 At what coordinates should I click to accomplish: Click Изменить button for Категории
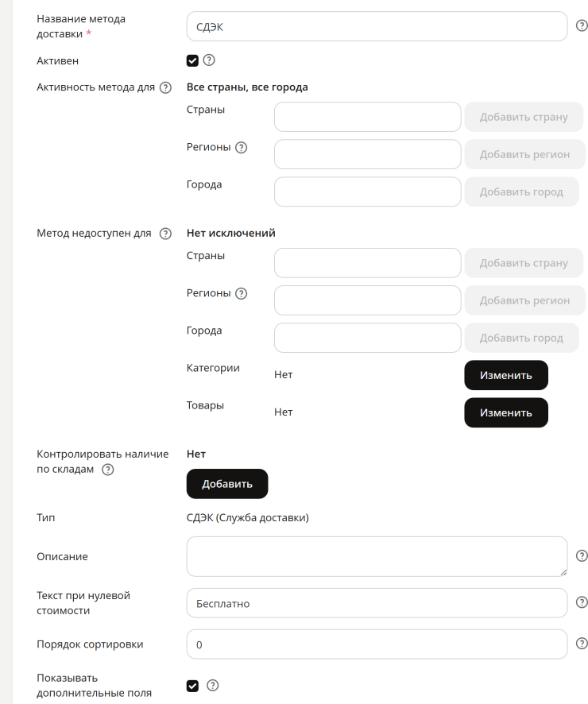506,375
